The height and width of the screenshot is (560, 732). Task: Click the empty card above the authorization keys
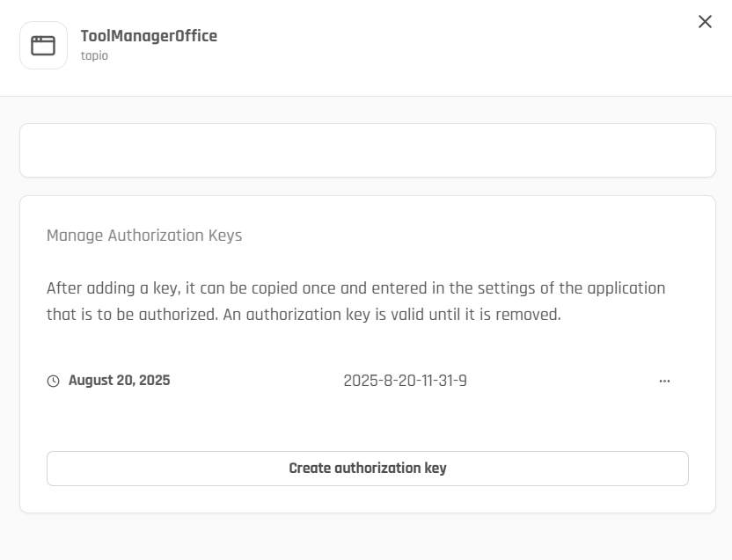[x=367, y=150]
